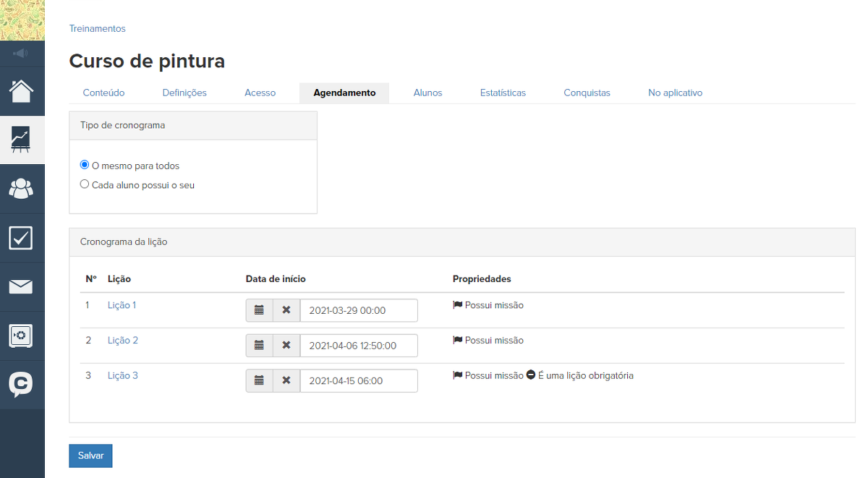The height and width of the screenshot is (478, 868).
Task: Switch to the Conteúdo tab
Action: [103, 93]
